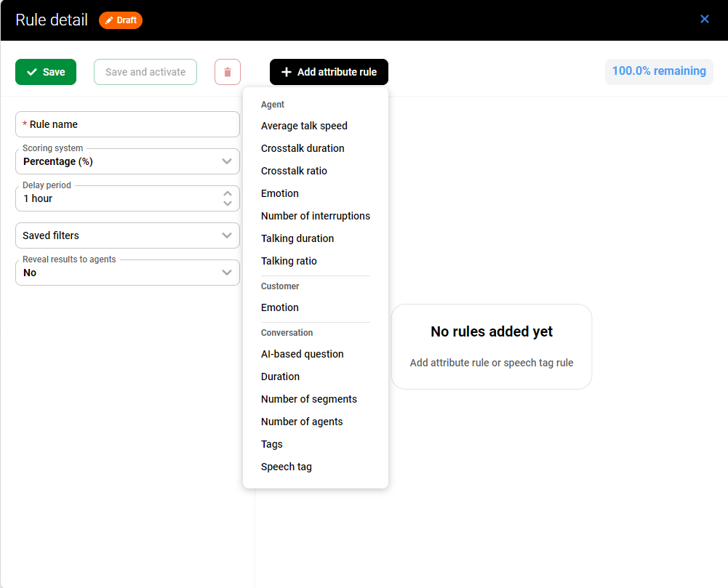Choose AI-based question option
The height and width of the screenshot is (588, 728).
(x=303, y=354)
